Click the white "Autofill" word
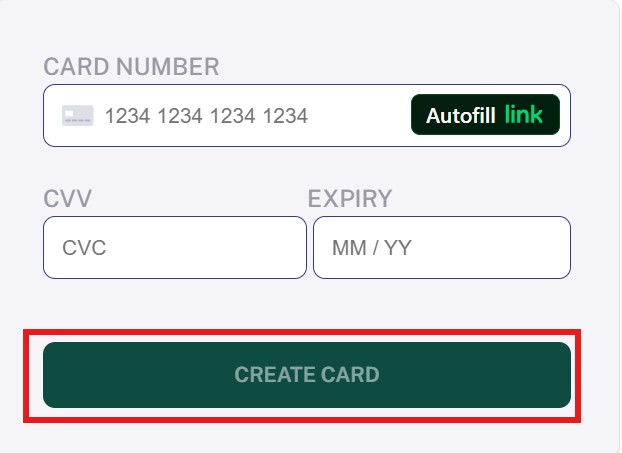622x453 pixels. [x=461, y=116]
